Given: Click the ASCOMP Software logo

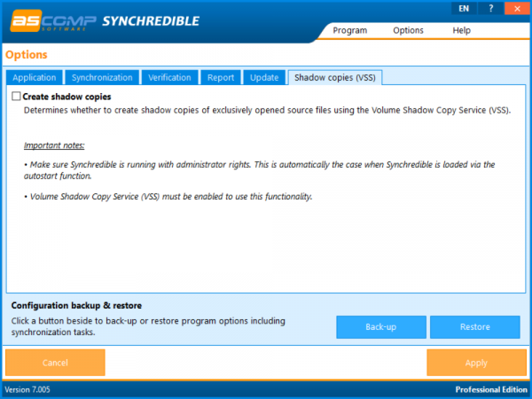Looking at the screenshot, I should point(53,21).
